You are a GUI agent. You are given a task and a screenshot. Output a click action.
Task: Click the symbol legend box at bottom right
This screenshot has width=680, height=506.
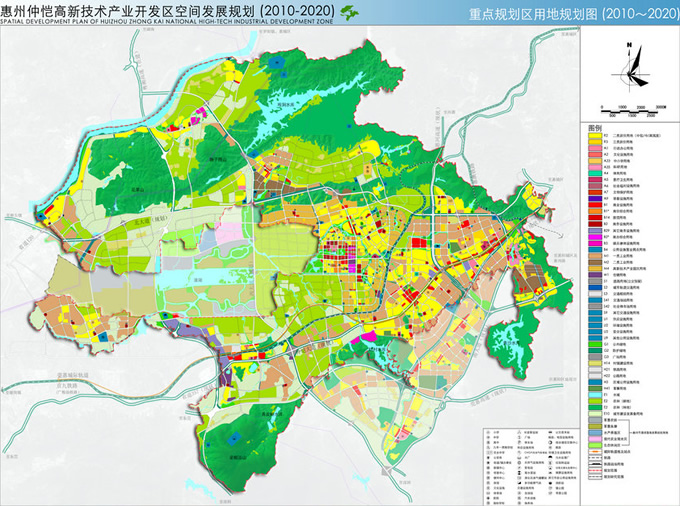(x=532, y=466)
